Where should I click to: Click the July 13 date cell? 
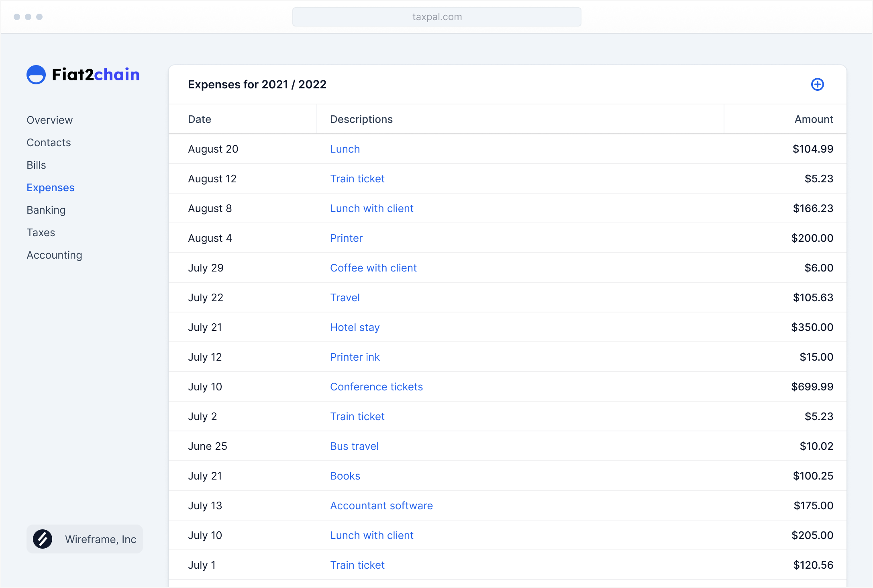pos(205,506)
